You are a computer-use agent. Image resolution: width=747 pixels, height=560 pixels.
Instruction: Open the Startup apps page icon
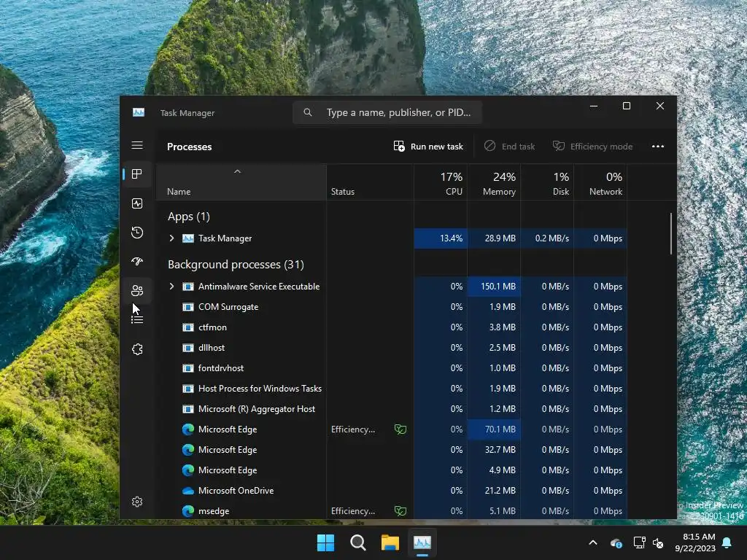tap(137, 262)
